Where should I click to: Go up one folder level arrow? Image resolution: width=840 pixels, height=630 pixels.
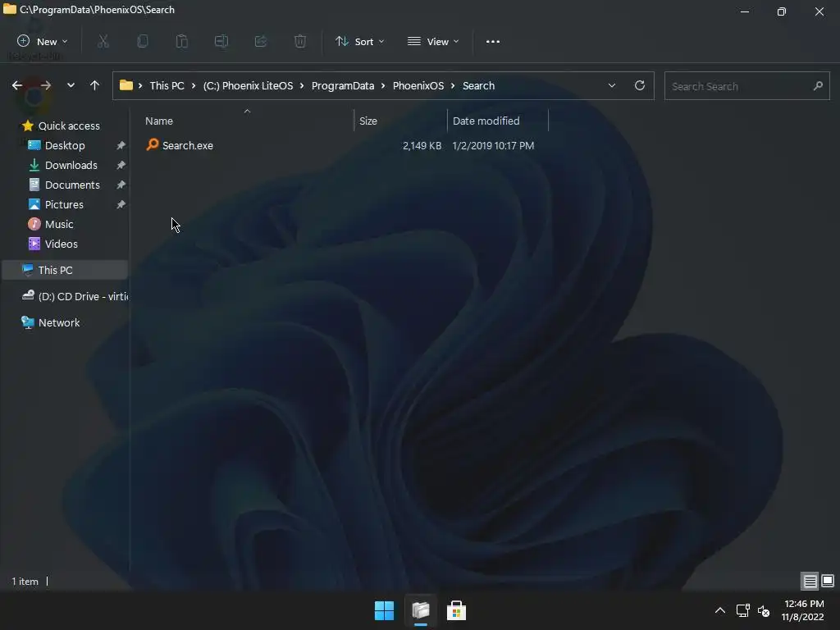[x=95, y=85]
